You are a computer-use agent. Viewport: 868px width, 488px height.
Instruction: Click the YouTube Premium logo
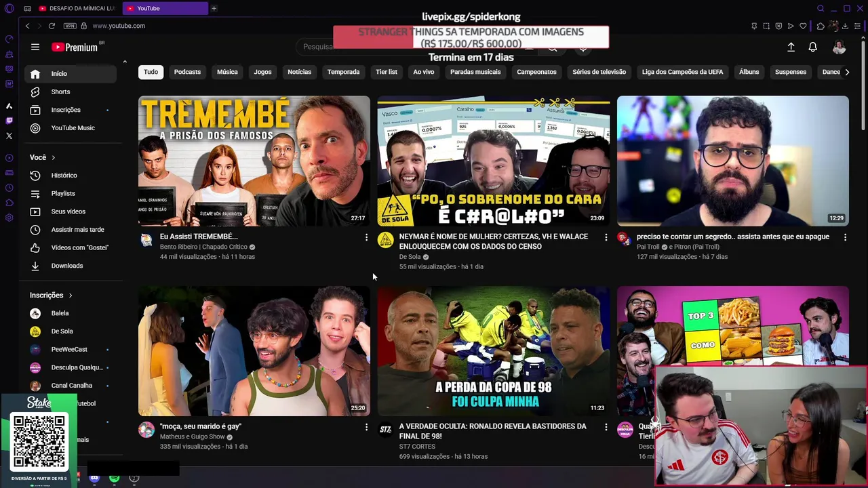click(x=75, y=47)
